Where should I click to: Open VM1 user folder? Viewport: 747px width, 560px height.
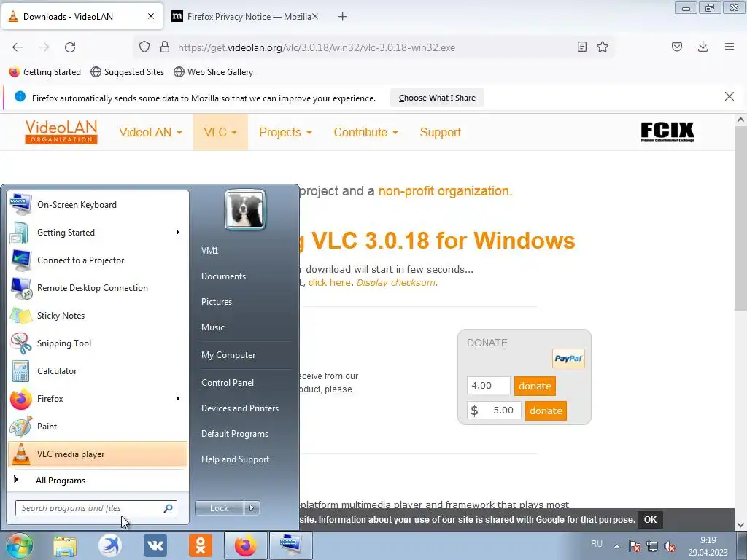[209, 251]
